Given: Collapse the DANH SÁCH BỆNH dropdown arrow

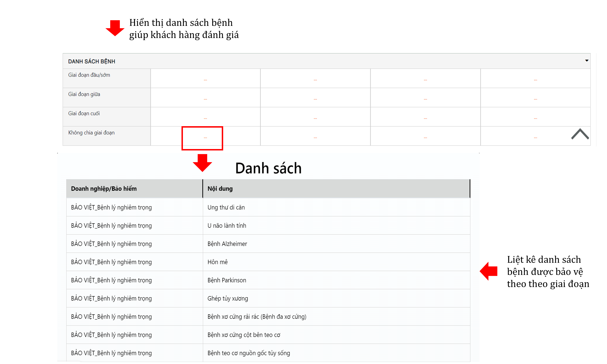Looking at the screenshot, I should pos(586,61).
